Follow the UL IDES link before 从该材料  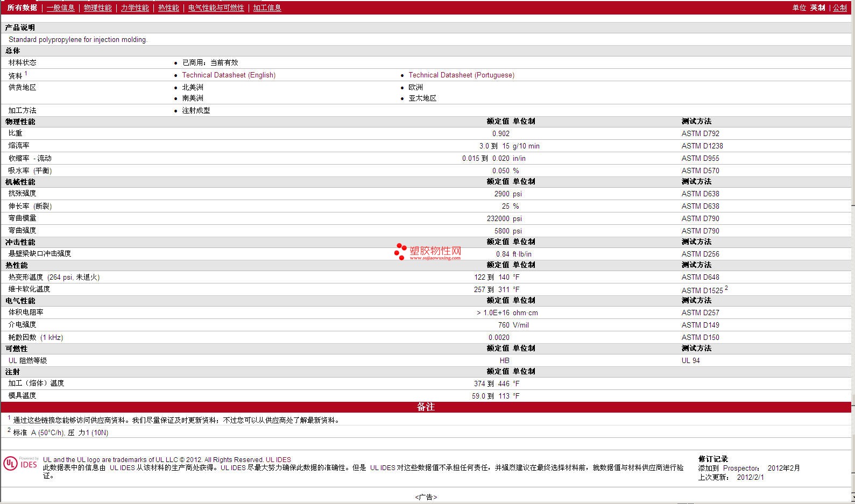click(122, 467)
